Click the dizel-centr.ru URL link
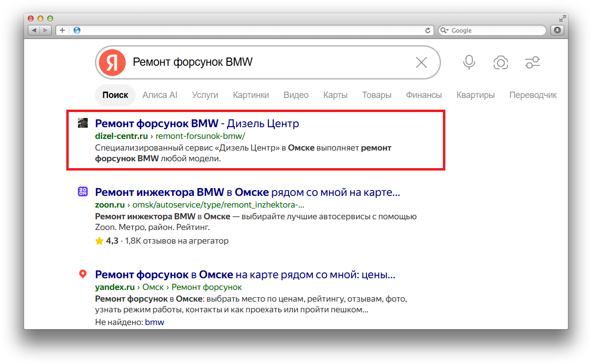 pos(121,136)
